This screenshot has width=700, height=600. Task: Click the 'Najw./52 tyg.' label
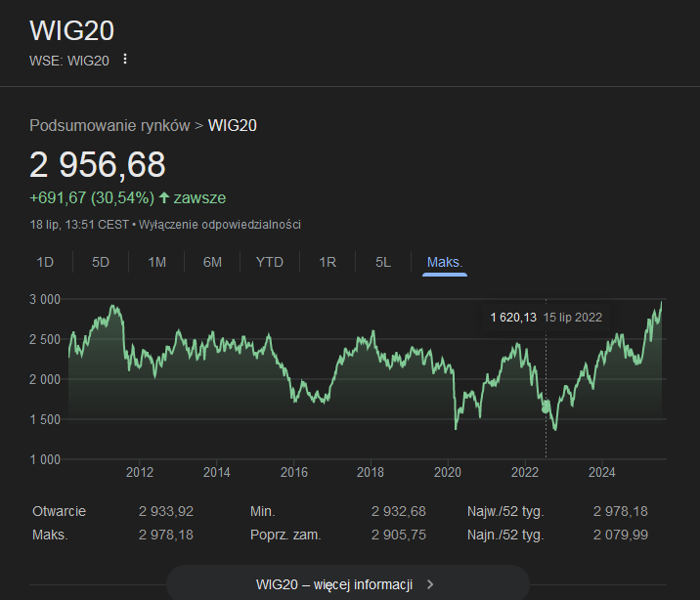[505, 511]
